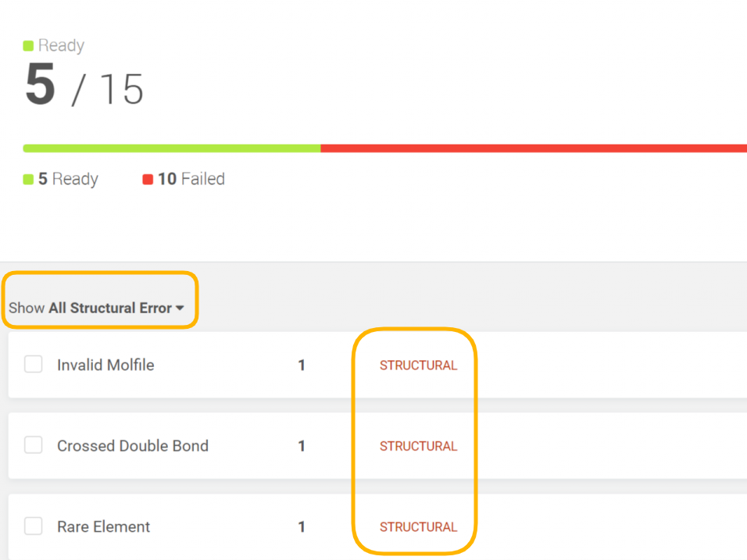Enable the Rare Element checkbox
This screenshot has width=747, height=560.
(33, 526)
